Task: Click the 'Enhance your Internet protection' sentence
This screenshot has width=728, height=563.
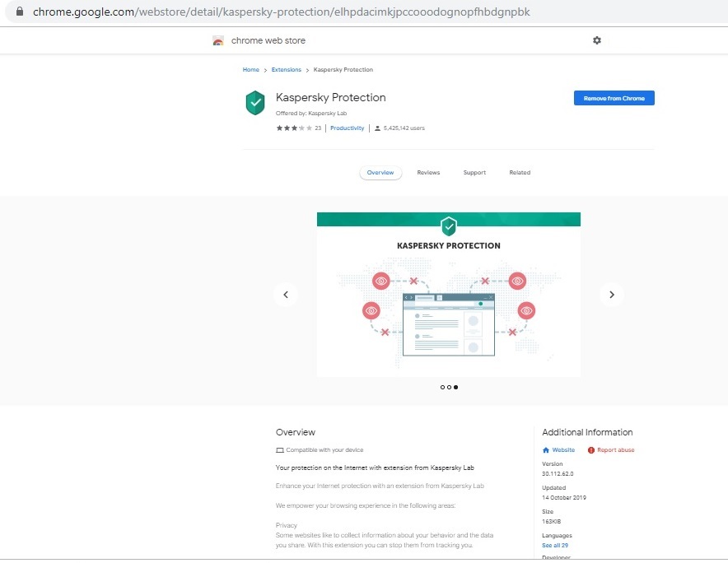Action: (x=380, y=486)
